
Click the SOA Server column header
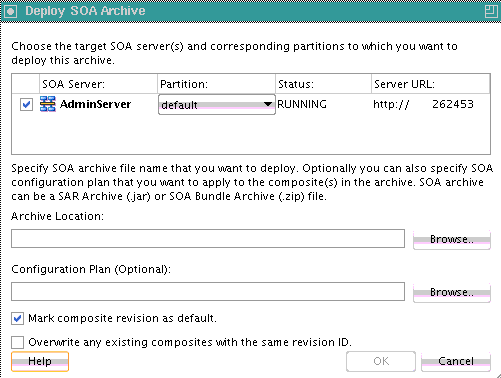(x=98, y=84)
